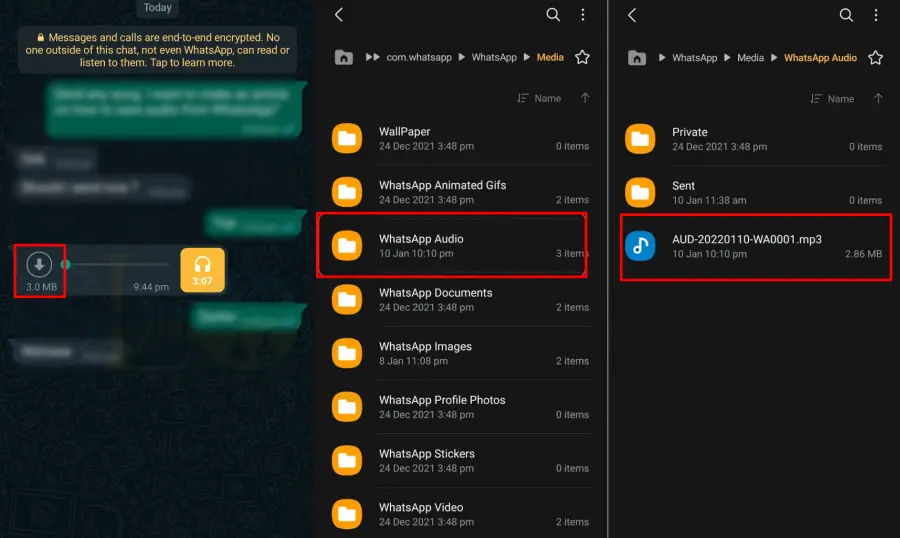Viewport: 900px width, 538px height.
Task: Select Media breadcrumb in WhatsApp Audio panel
Action: tap(750, 58)
